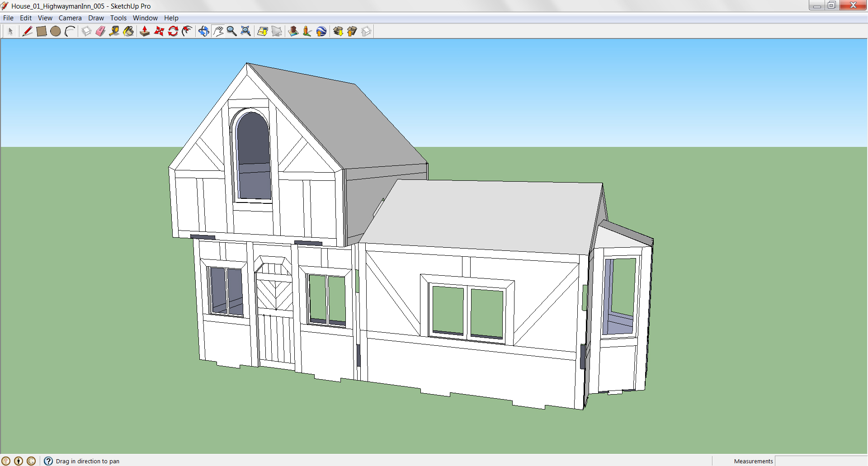Open the File menu

click(x=8, y=18)
